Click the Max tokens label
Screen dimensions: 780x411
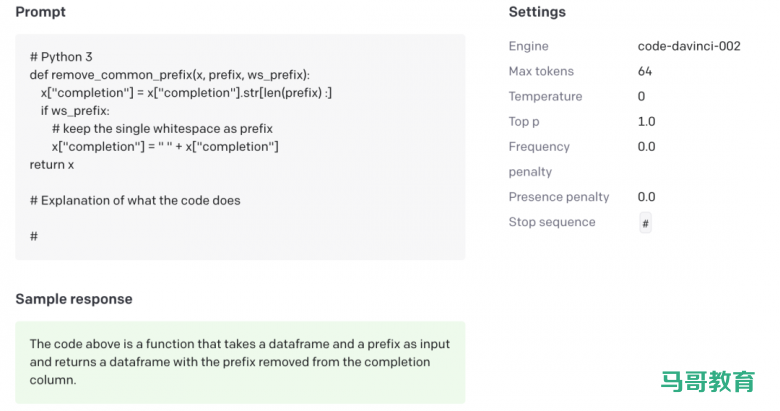539,71
